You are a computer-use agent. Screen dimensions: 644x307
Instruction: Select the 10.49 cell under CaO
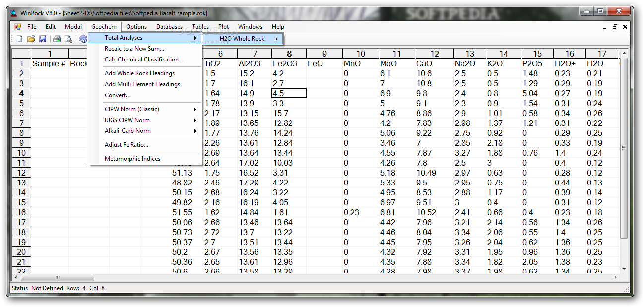(x=434, y=173)
